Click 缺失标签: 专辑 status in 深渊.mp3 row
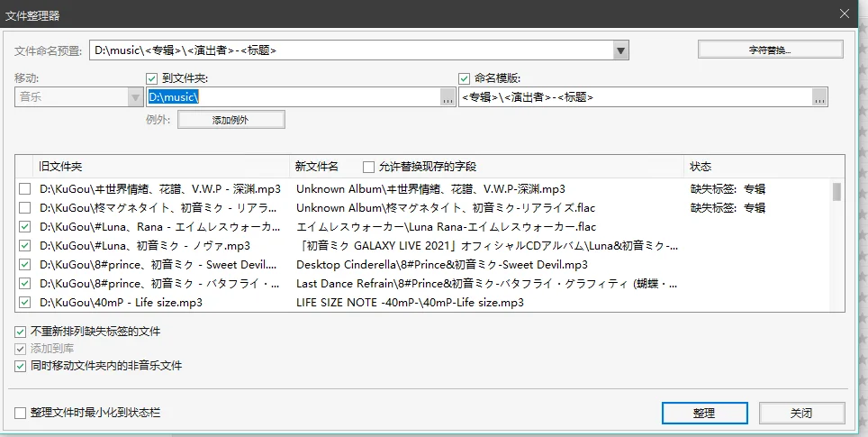The width and height of the screenshot is (868, 437). pos(728,189)
